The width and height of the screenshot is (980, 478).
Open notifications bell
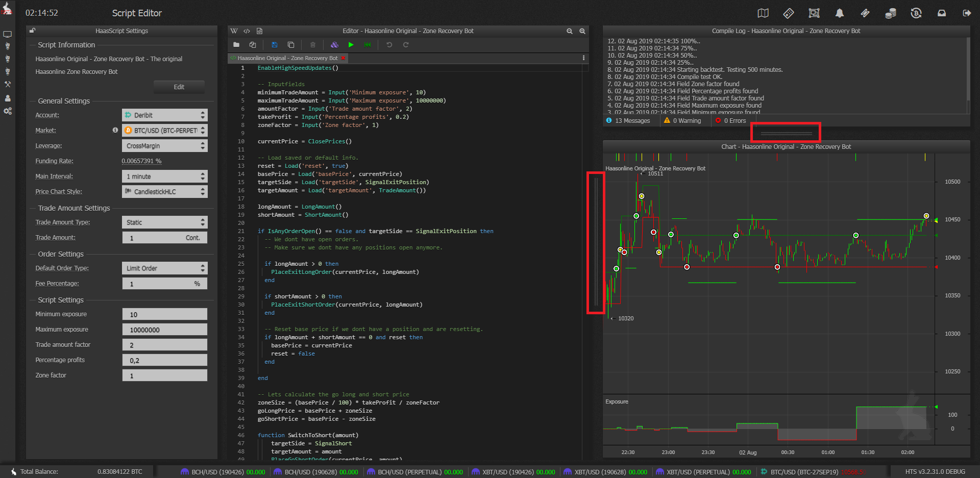pyautogui.click(x=840, y=13)
